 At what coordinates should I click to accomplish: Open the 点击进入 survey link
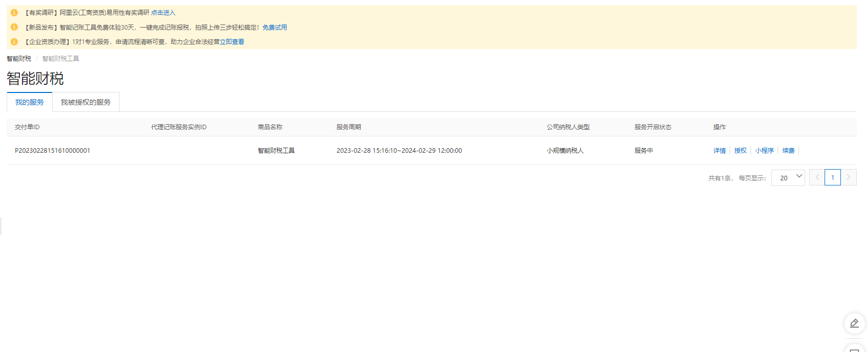163,13
